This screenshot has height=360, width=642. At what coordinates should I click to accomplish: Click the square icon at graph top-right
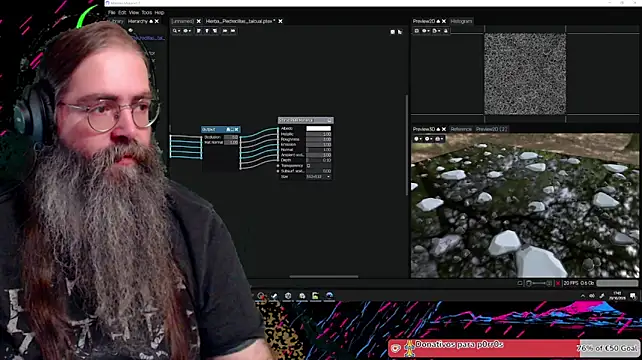393,32
